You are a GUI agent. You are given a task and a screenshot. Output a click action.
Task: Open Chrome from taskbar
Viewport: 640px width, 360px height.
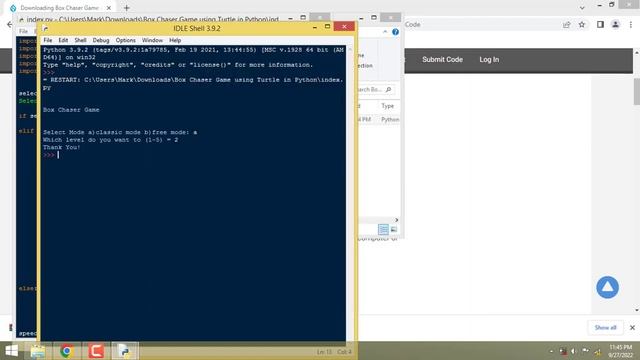point(67,351)
